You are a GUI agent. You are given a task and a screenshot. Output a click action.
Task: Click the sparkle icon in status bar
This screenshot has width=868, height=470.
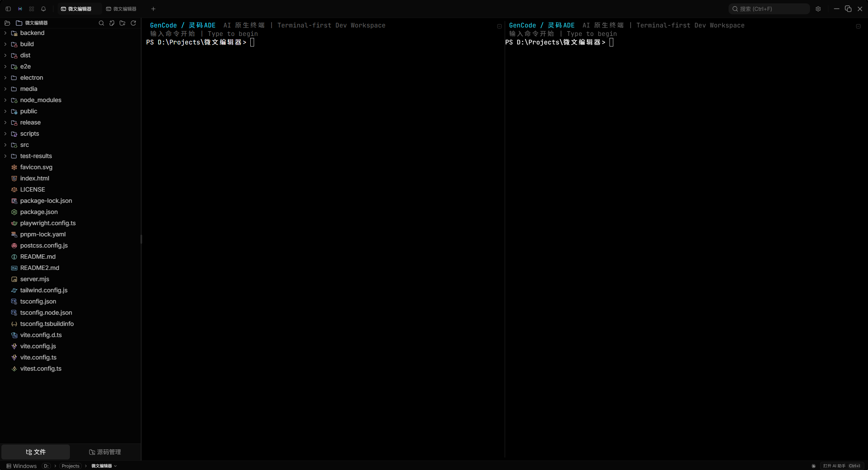tap(813, 466)
